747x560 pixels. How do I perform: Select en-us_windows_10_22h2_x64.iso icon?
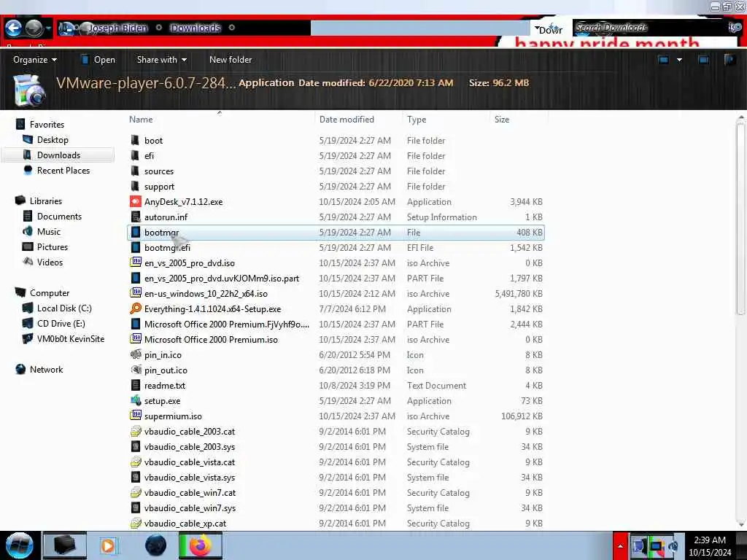point(136,293)
